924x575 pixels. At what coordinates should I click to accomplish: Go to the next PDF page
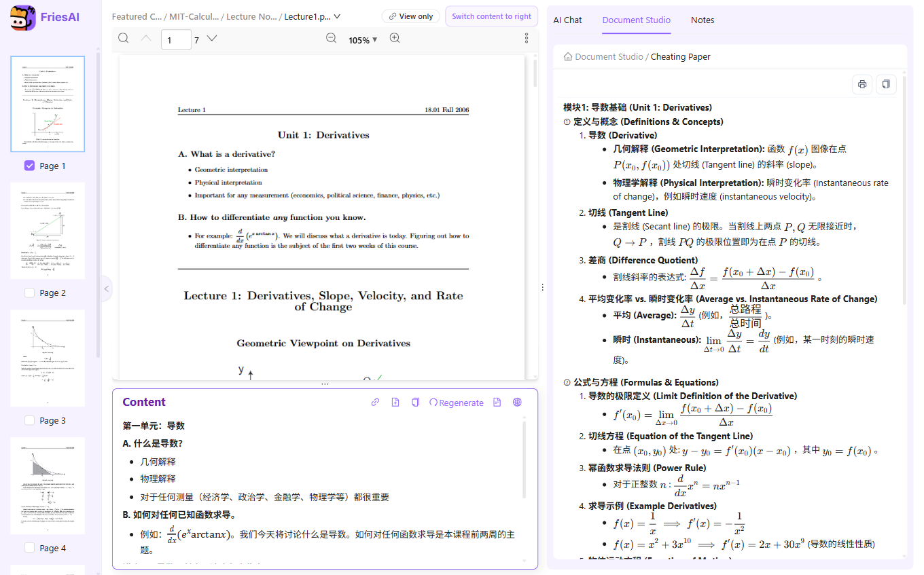click(x=212, y=39)
